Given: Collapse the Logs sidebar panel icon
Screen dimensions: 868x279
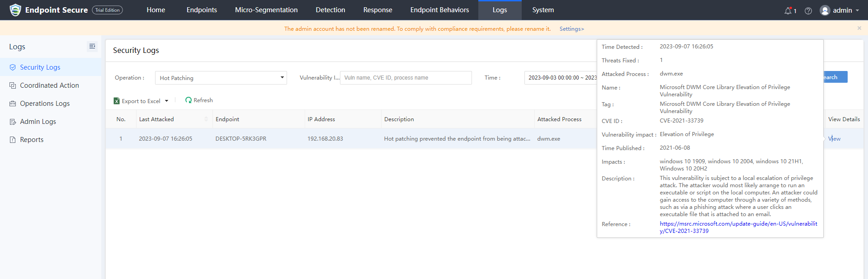Looking at the screenshot, I should point(92,47).
